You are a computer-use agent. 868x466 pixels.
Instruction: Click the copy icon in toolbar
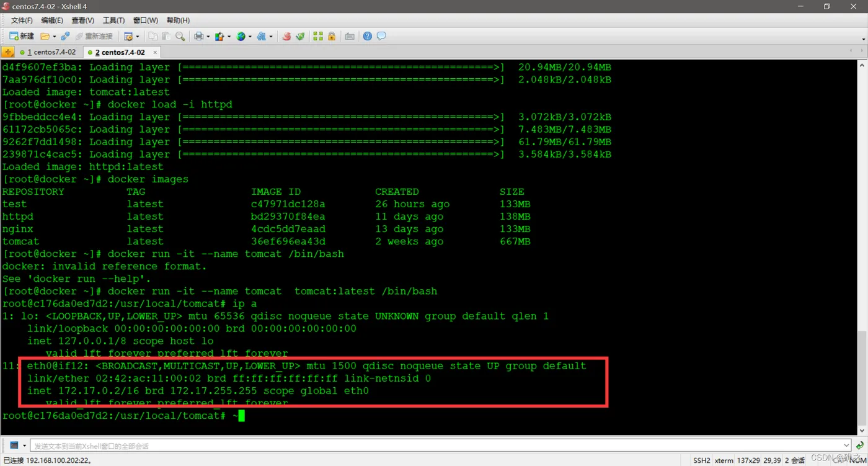(x=153, y=37)
